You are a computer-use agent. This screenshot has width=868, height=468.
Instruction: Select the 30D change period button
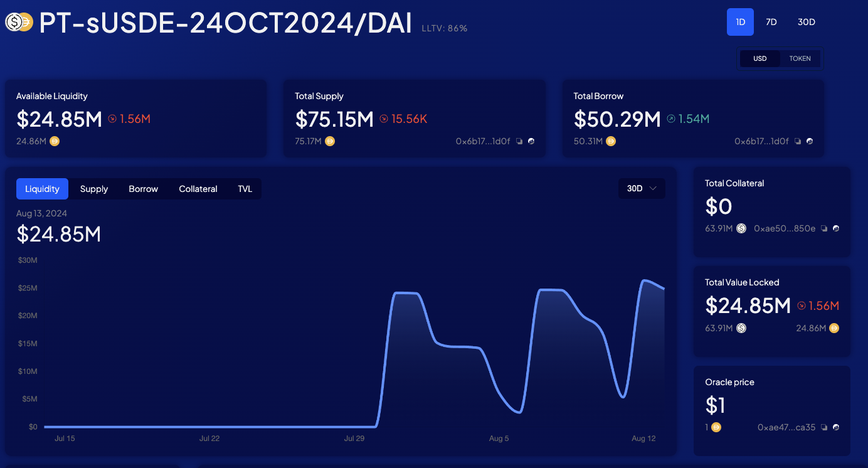point(806,22)
